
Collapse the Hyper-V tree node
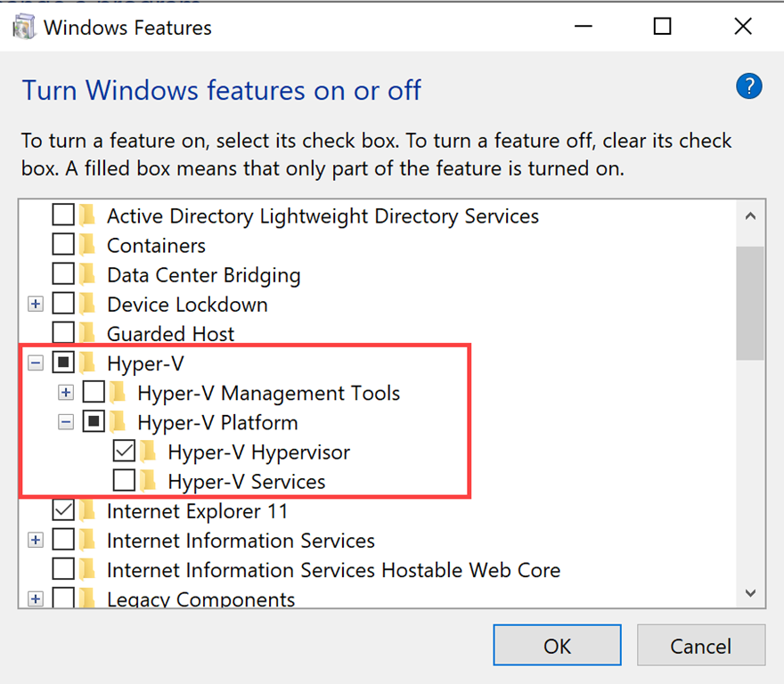tap(36, 363)
